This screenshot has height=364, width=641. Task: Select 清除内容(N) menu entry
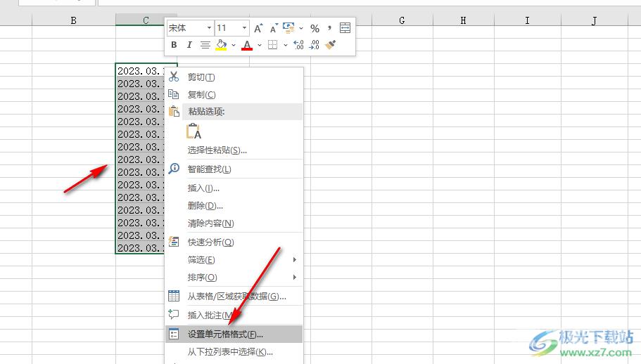point(234,223)
